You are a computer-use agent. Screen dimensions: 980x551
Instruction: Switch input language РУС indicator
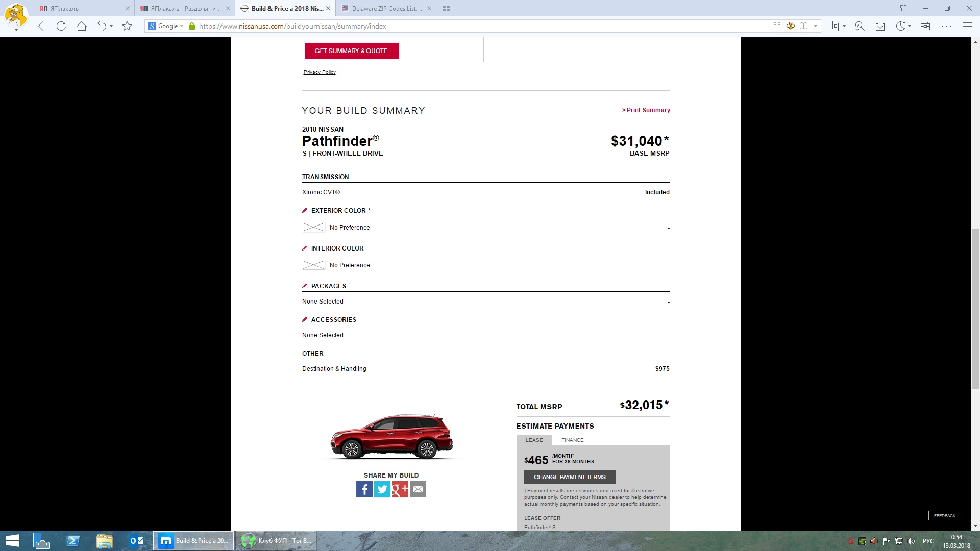coord(928,541)
